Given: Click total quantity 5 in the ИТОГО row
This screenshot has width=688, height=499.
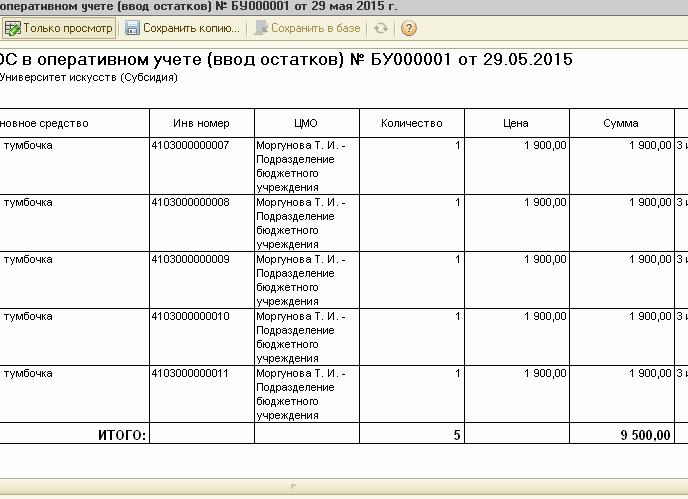Looking at the screenshot, I should pyautogui.click(x=457, y=435).
